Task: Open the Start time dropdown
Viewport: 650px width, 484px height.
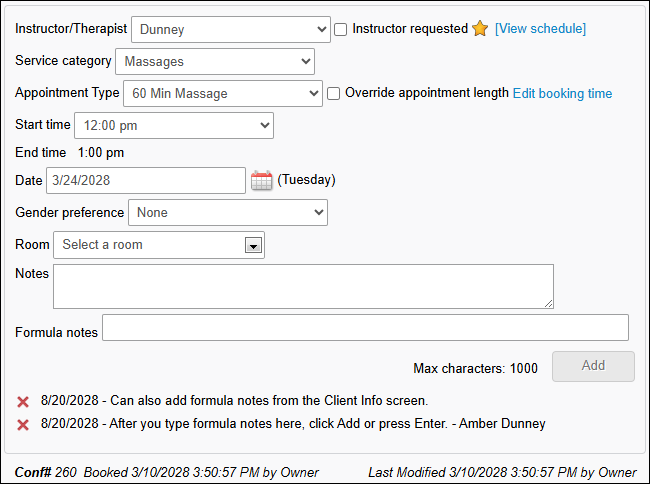Action: pos(174,125)
